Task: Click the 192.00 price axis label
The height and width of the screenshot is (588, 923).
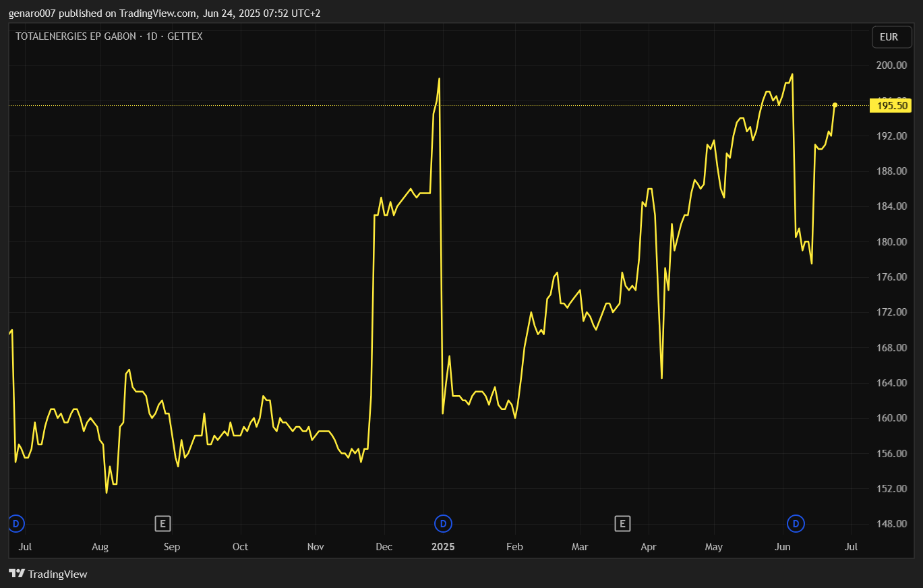Action: (x=891, y=136)
